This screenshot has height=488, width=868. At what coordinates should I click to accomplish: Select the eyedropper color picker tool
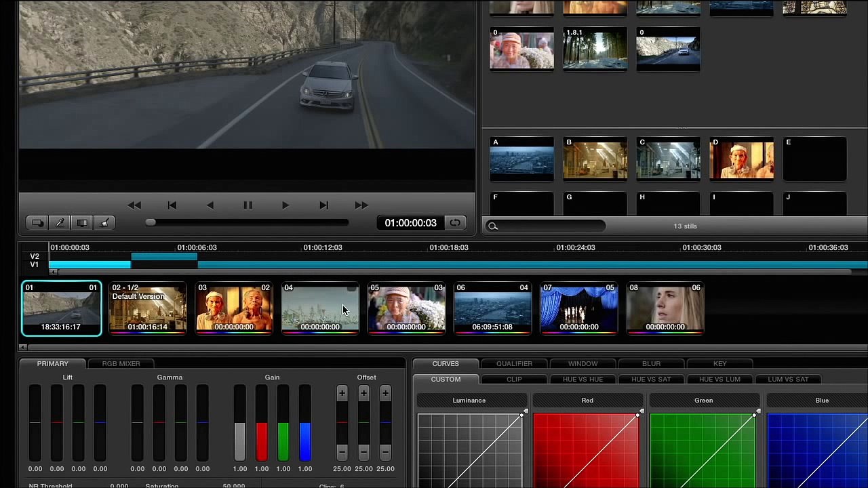point(60,223)
